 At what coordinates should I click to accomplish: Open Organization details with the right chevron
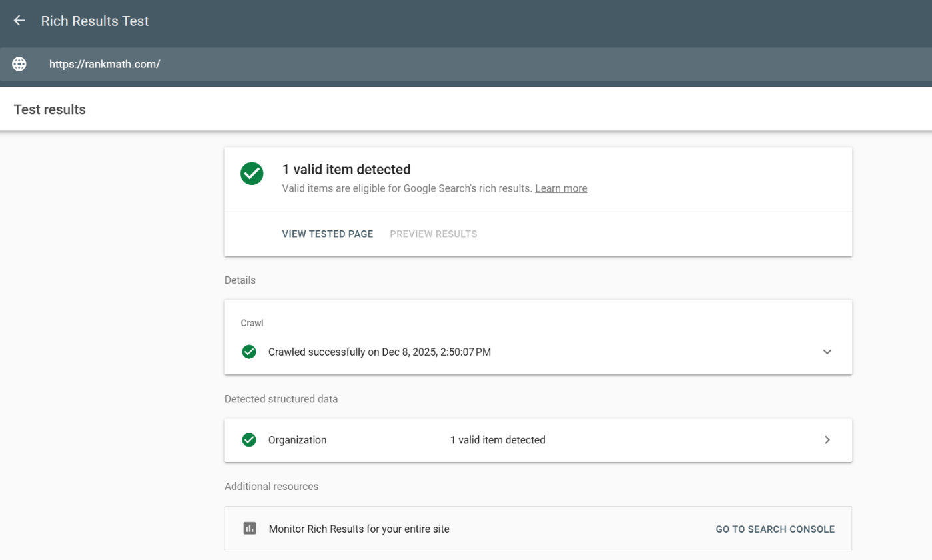click(x=827, y=440)
